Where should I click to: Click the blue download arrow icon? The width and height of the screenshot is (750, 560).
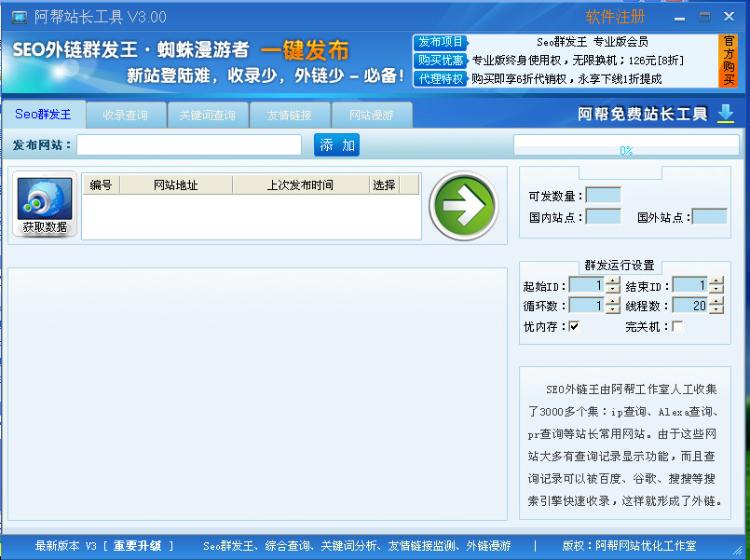[726, 114]
